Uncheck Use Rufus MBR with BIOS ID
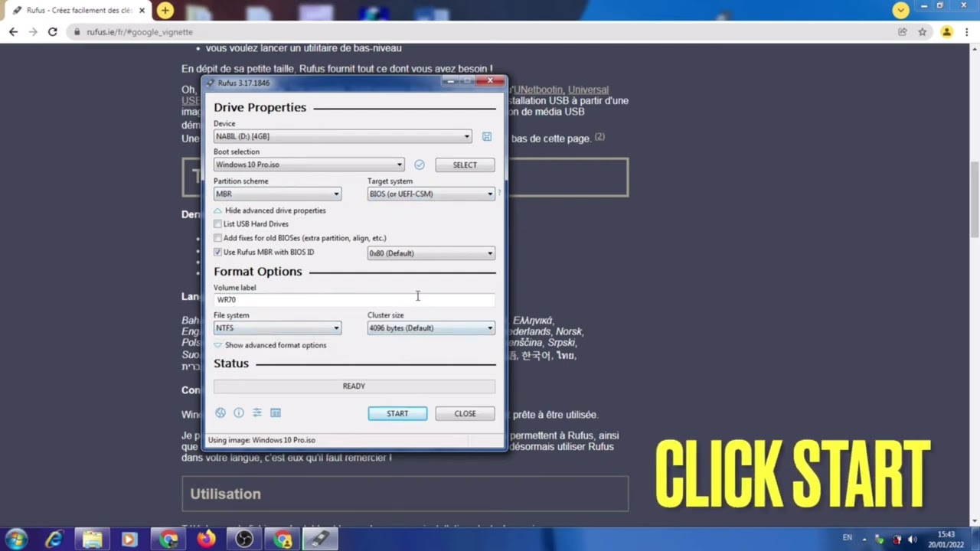 click(218, 252)
